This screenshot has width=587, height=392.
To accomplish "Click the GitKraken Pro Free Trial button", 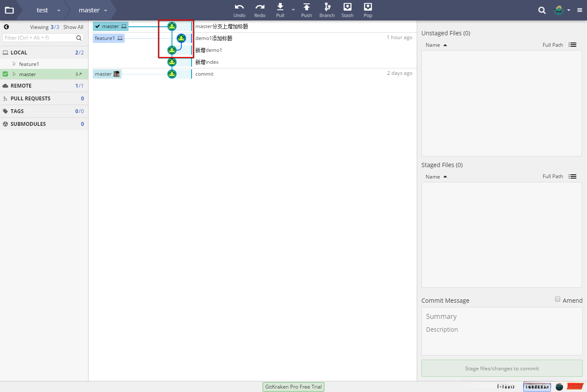I will tap(293, 387).
